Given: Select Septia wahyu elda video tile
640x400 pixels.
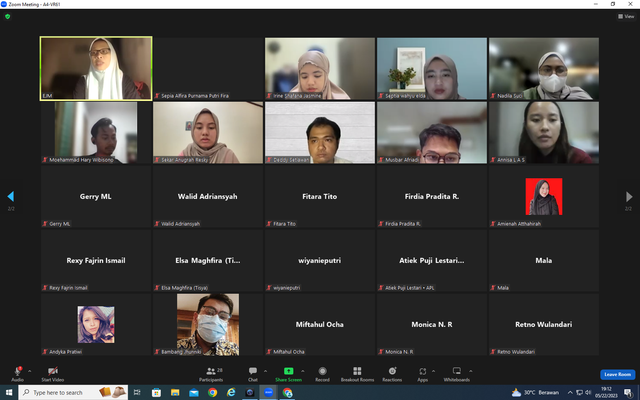Looking at the screenshot, I should coord(432,68).
